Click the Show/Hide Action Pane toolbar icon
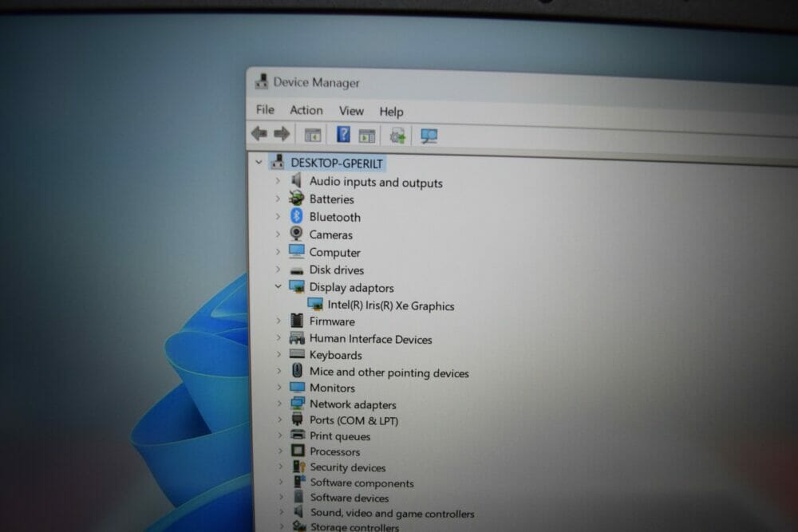The height and width of the screenshot is (532, 798). pos(367,136)
